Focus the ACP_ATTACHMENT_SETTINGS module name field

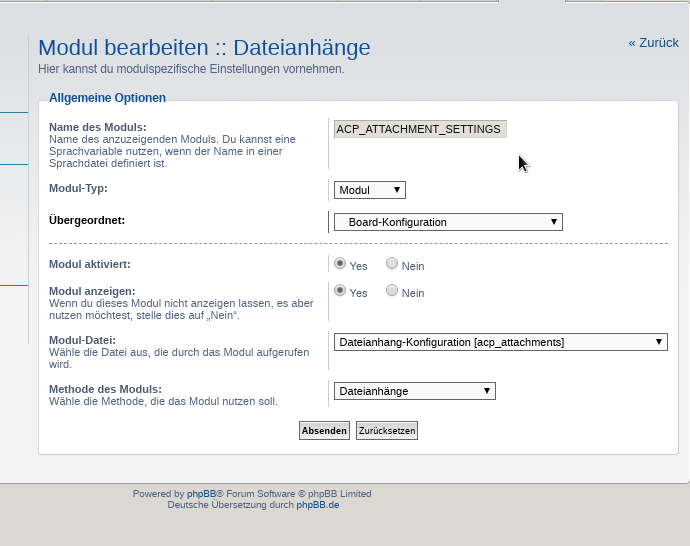(420, 129)
